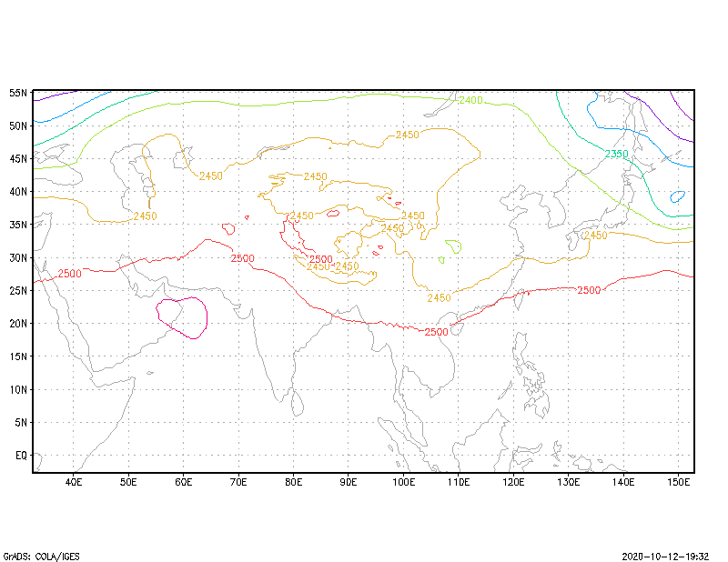Click the magenta closed contour over Oman
The width and height of the screenshot is (728, 562).
tap(181, 318)
